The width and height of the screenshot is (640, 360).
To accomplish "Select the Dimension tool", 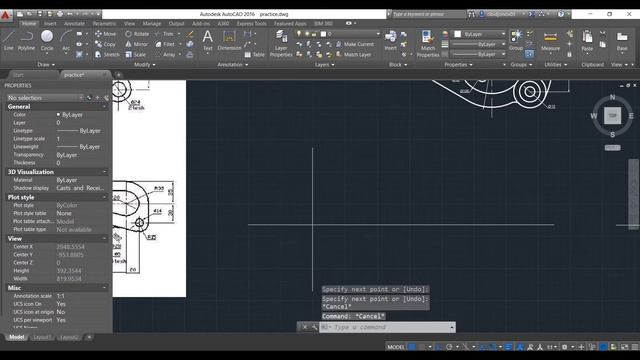I will [229, 41].
